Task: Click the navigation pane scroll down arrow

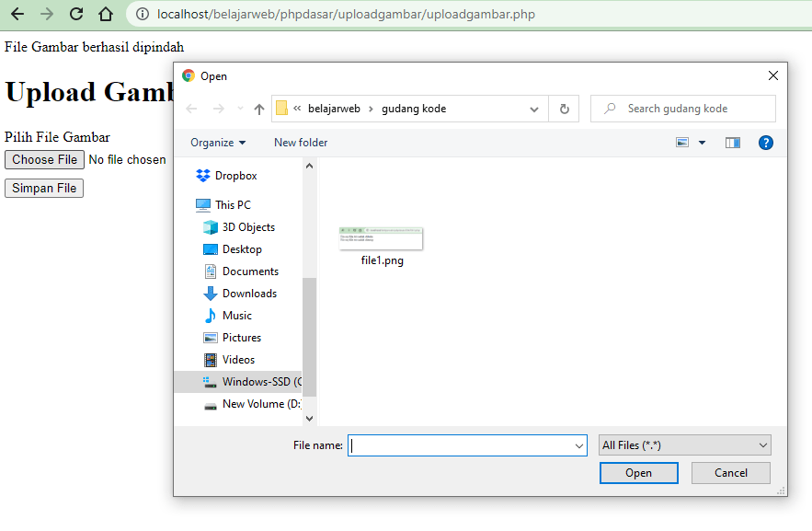Action: (309, 418)
